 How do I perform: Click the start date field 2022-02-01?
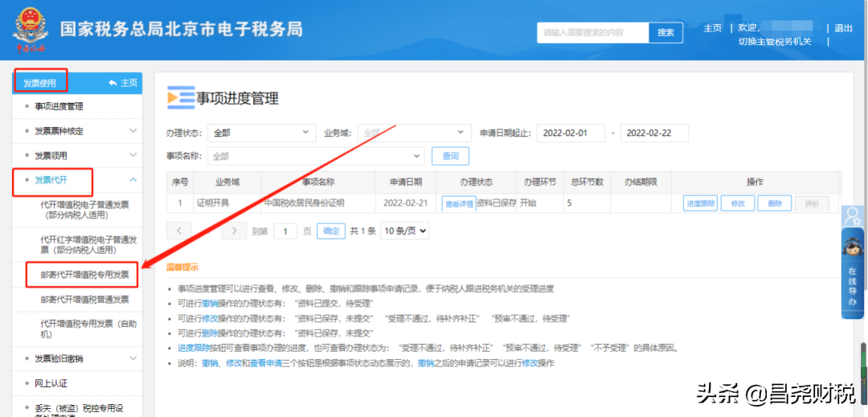click(x=571, y=133)
